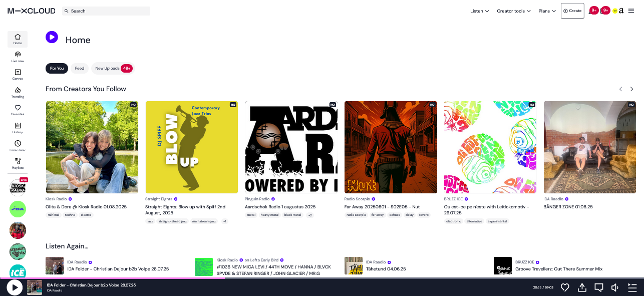This screenshot has height=296, width=644.
Task: Click the 'experimental' tag
Action: pos(497,221)
